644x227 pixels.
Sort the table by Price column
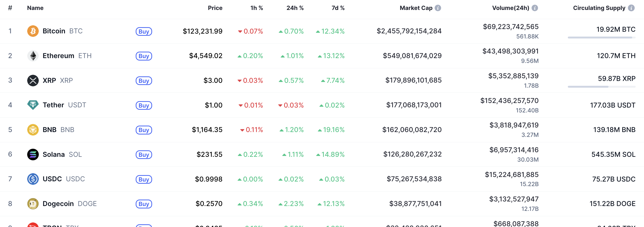215,8
